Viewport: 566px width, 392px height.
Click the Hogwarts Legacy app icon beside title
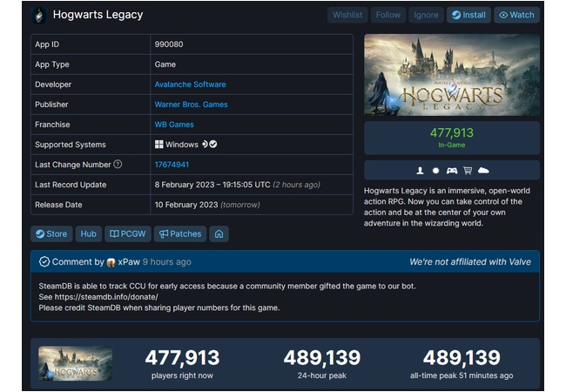pyautogui.click(x=39, y=15)
